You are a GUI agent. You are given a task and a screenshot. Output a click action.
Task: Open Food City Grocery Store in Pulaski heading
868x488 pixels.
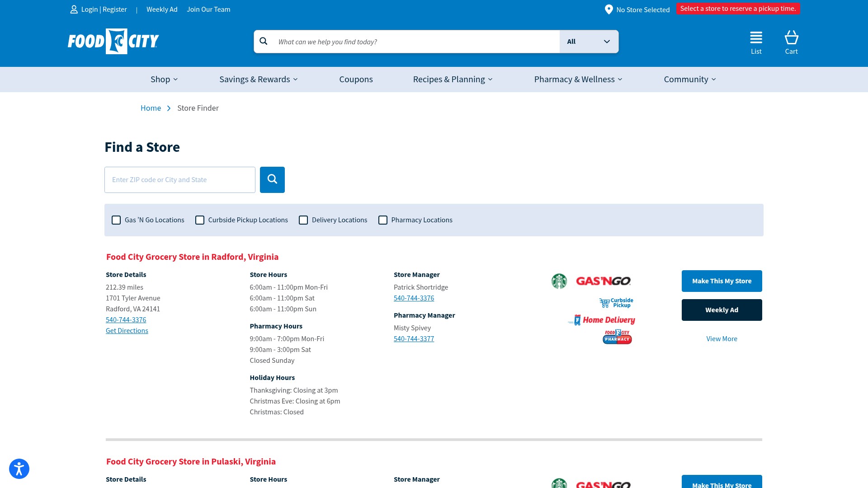191,462
